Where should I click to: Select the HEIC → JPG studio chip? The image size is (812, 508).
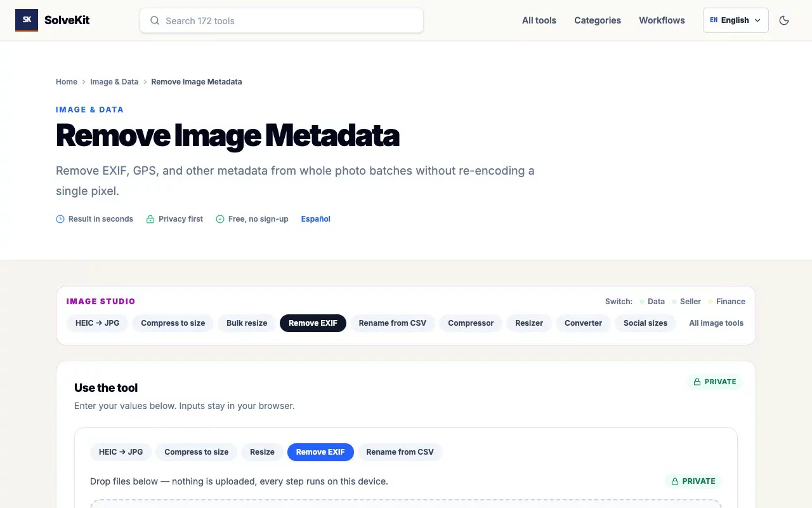tap(98, 323)
